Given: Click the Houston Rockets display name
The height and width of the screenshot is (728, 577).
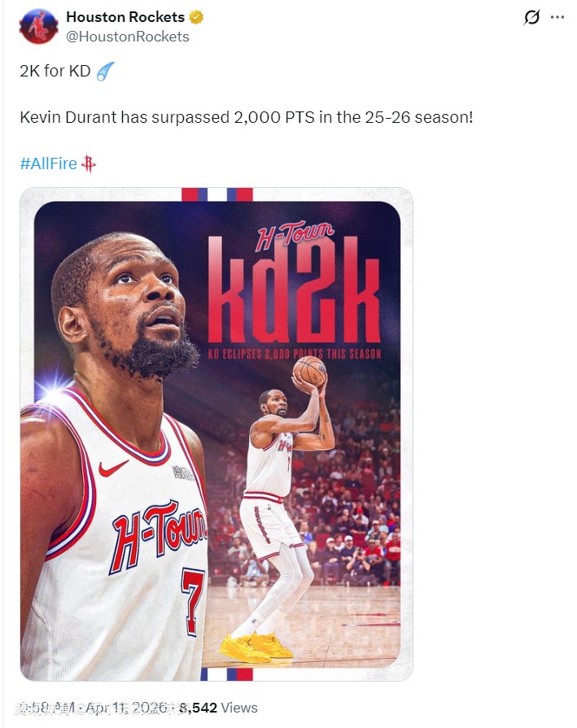Looking at the screenshot, I should tap(125, 17).
